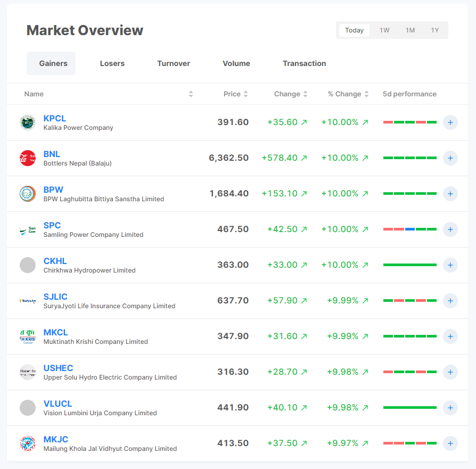Select the 1W time range
This screenshot has width=476, height=469.
[384, 30]
